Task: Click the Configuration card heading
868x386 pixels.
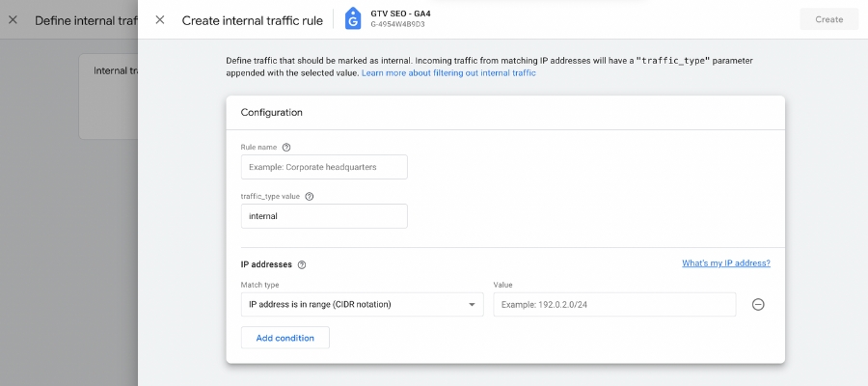Action: tap(271, 112)
